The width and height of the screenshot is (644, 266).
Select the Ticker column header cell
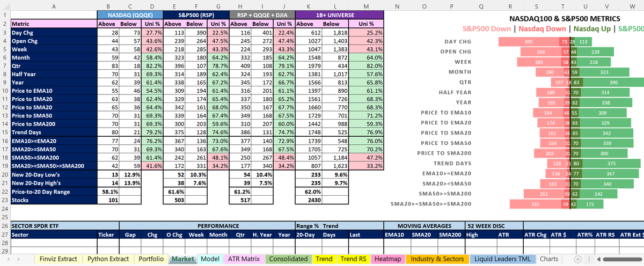[108, 234]
